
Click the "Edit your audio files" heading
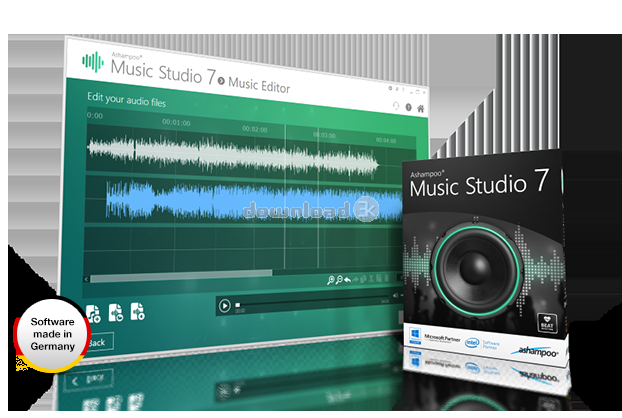(x=126, y=100)
